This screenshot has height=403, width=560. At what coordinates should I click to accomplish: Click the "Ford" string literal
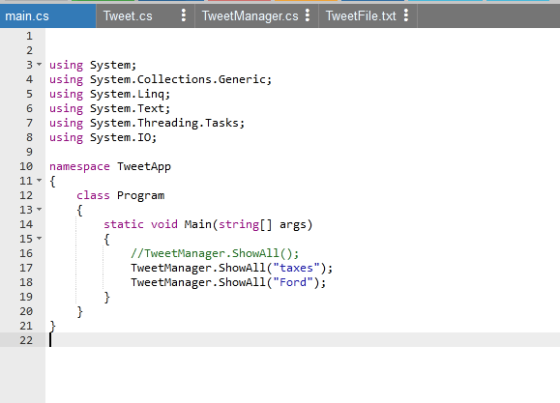coord(293,282)
